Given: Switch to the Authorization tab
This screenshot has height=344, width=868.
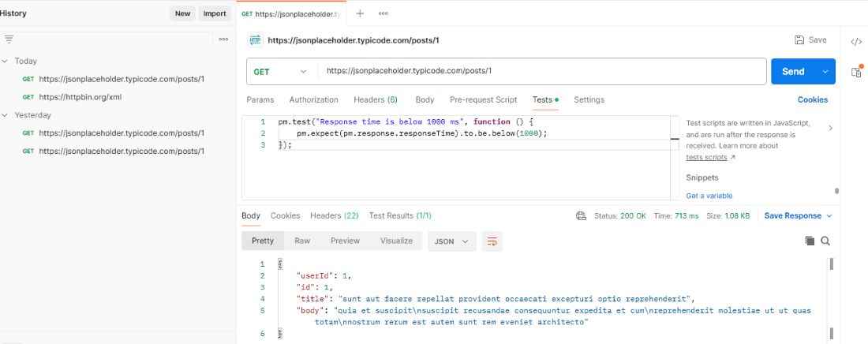Looking at the screenshot, I should (x=313, y=99).
